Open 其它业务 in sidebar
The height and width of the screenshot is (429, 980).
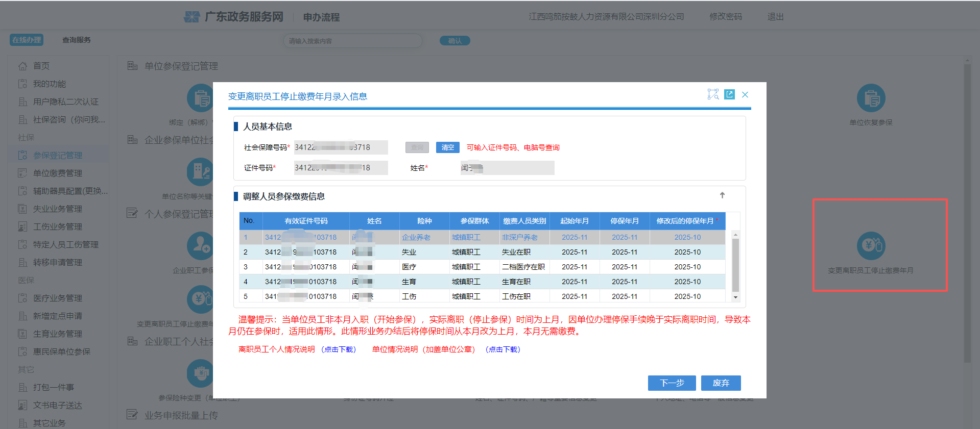tap(50, 423)
